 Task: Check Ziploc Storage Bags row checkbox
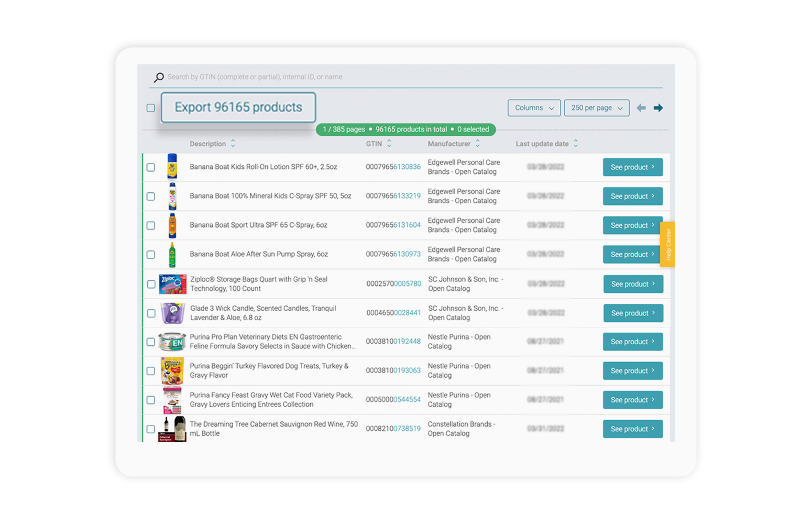[x=151, y=284]
